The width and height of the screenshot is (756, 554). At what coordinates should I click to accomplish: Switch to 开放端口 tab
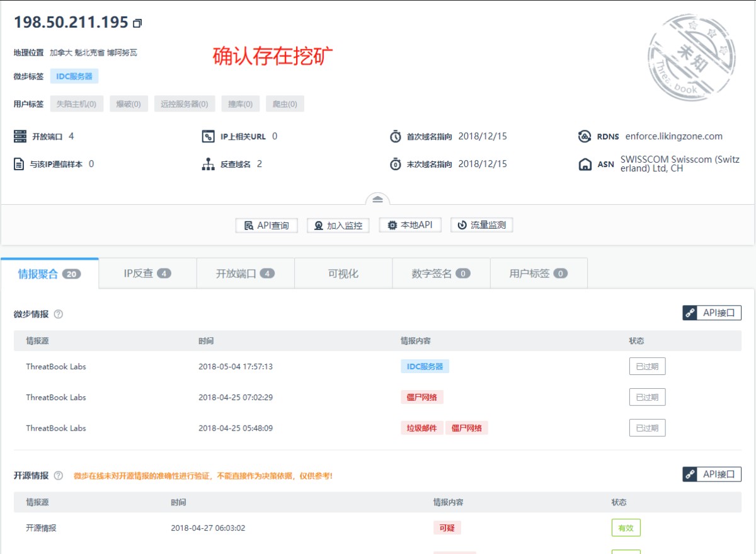point(245,274)
